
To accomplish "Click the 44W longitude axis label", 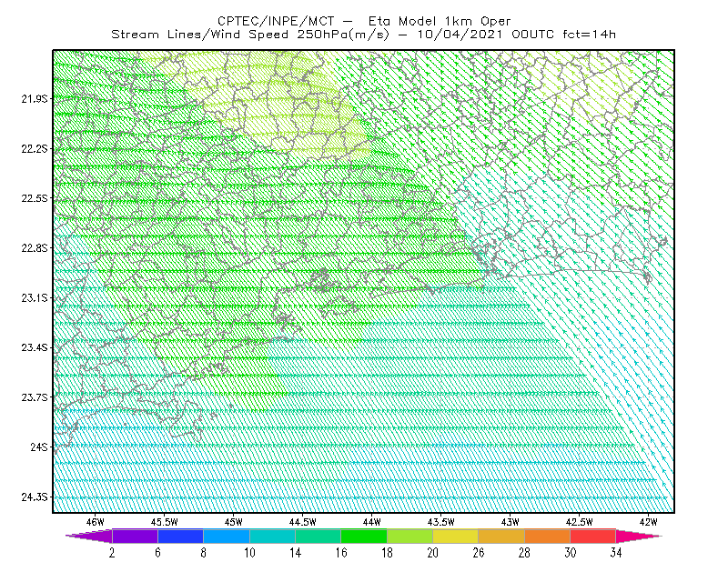I will click(x=371, y=522).
